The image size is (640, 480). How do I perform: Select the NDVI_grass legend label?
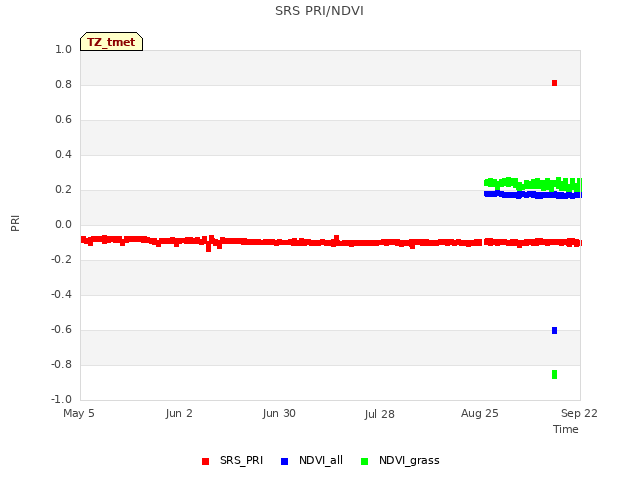point(409,460)
